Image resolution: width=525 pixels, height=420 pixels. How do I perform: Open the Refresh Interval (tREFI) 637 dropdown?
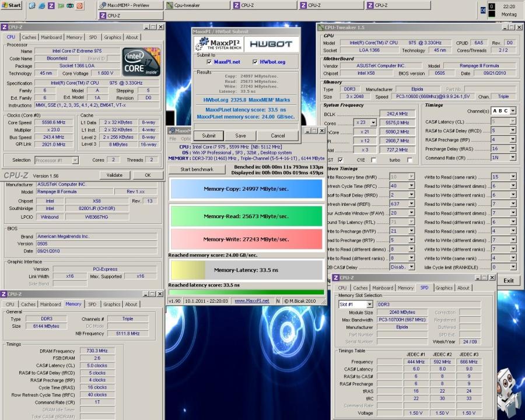tap(411, 204)
